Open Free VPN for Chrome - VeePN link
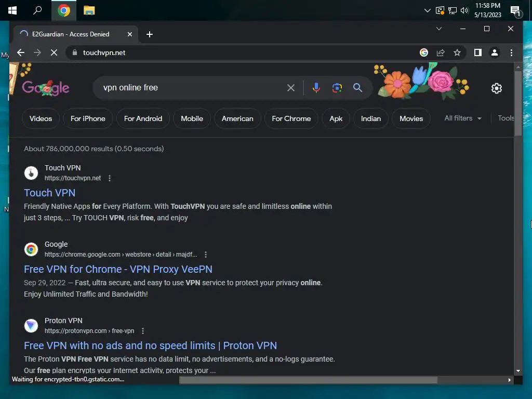 [x=118, y=269]
